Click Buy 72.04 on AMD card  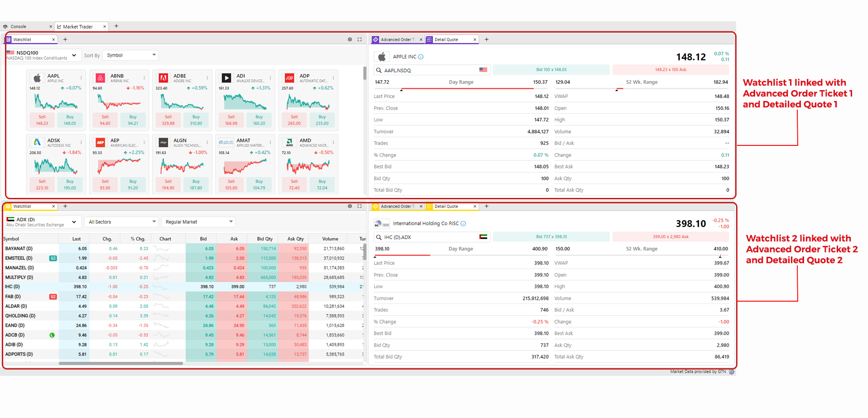322,184
